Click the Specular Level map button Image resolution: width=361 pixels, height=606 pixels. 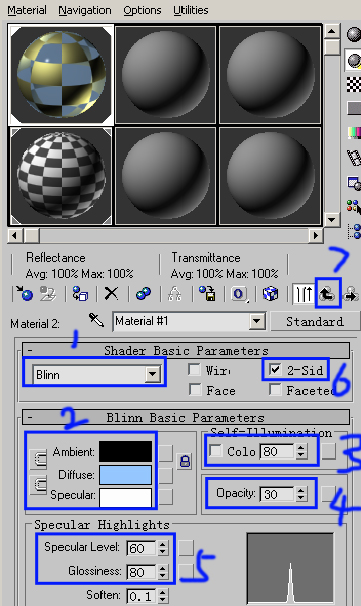coord(186,548)
